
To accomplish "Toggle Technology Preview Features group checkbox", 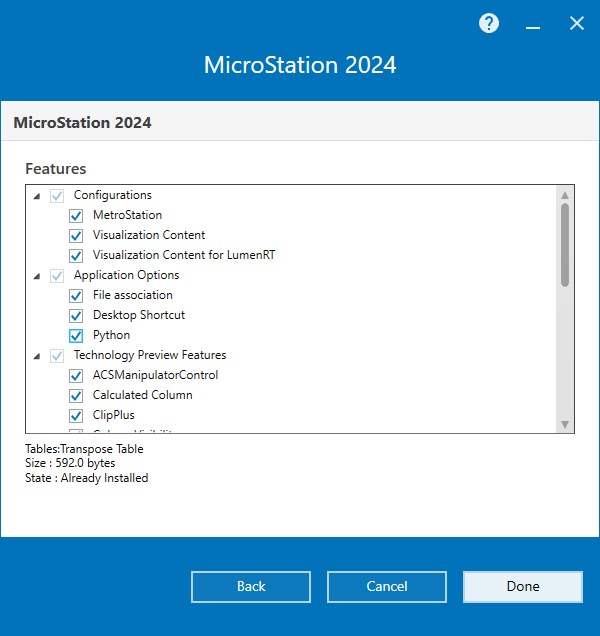I will (57, 356).
